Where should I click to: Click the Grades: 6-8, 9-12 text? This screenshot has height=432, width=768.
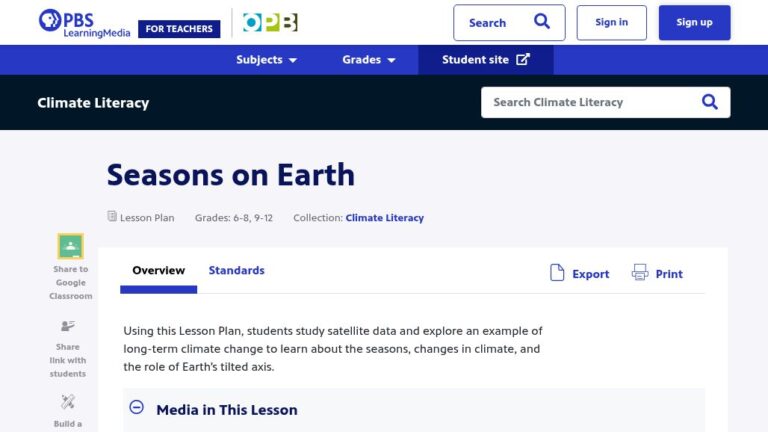[x=234, y=218]
